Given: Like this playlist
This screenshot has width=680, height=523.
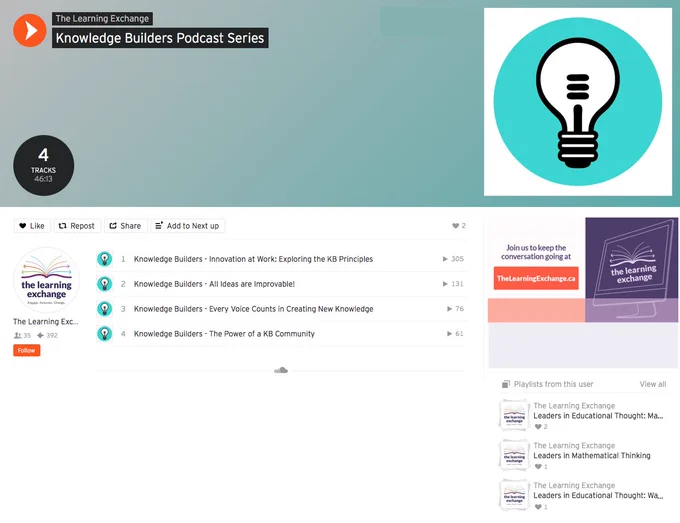Looking at the screenshot, I should click(x=32, y=226).
